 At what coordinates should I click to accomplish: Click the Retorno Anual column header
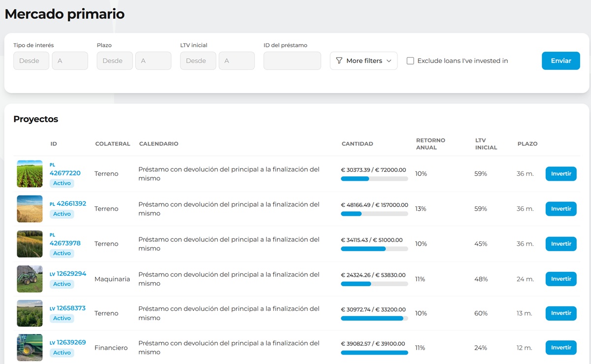430,144
